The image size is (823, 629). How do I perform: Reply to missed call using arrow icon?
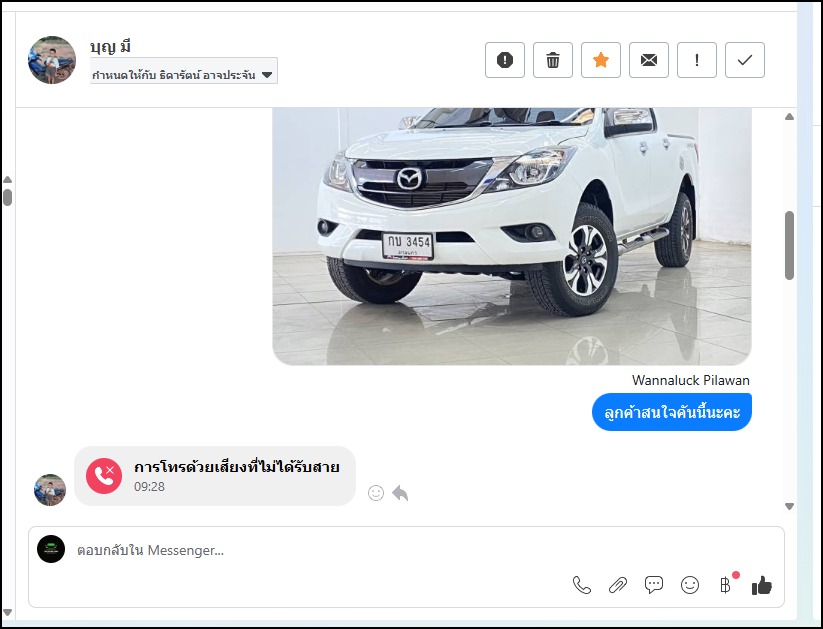400,492
